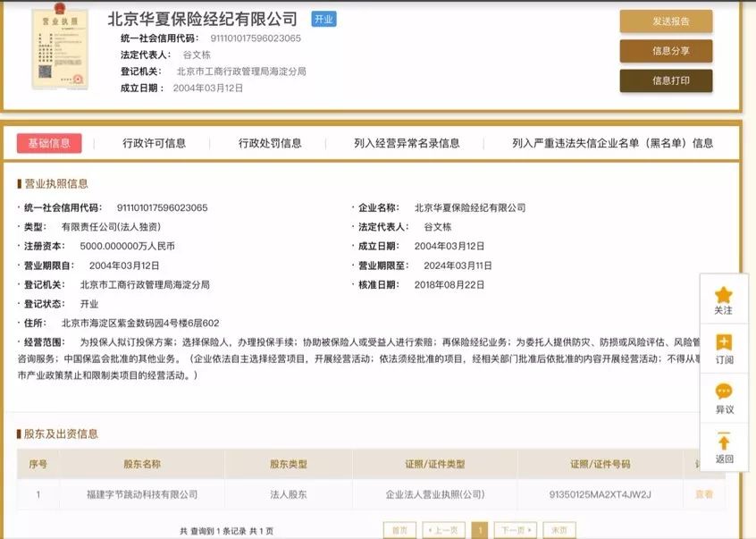This screenshot has width=756, height=539.
Task: Click the 关注 star icon
Action: pyautogui.click(x=724, y=295)
